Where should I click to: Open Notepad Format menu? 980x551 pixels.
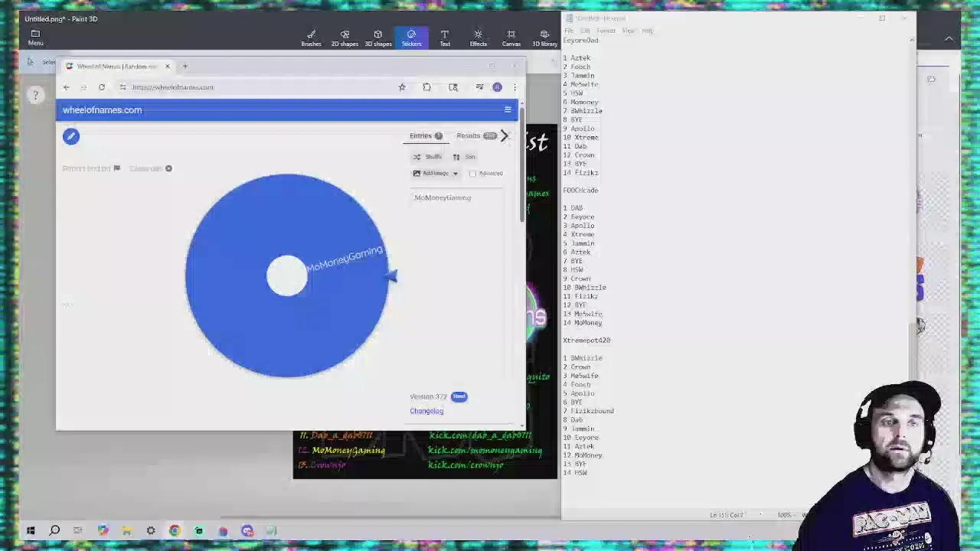tap(606, 31)
